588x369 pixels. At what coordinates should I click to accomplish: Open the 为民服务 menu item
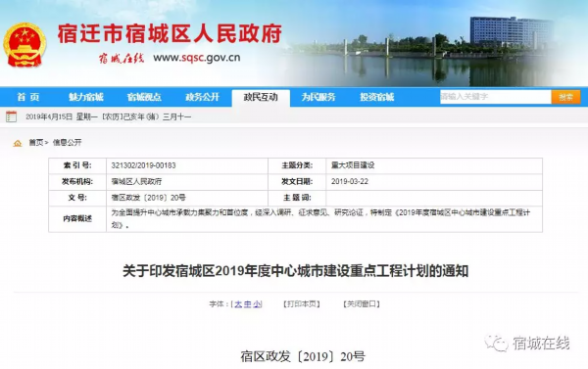318,97
